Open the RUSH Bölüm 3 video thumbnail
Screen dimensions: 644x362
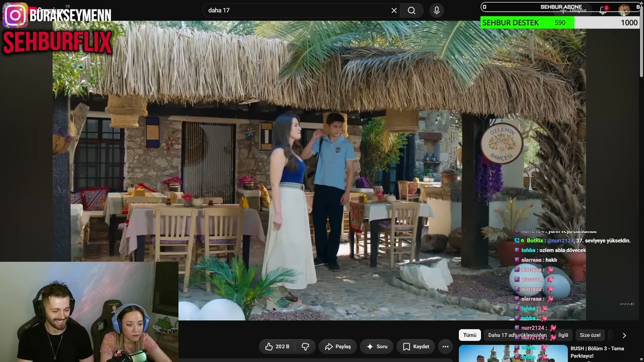tap(513, 353)
